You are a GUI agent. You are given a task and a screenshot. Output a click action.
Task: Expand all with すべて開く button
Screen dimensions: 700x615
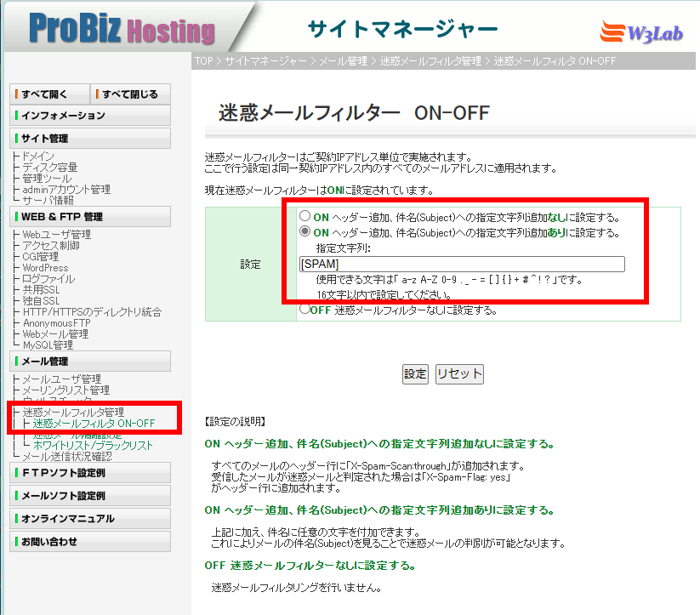48,94
